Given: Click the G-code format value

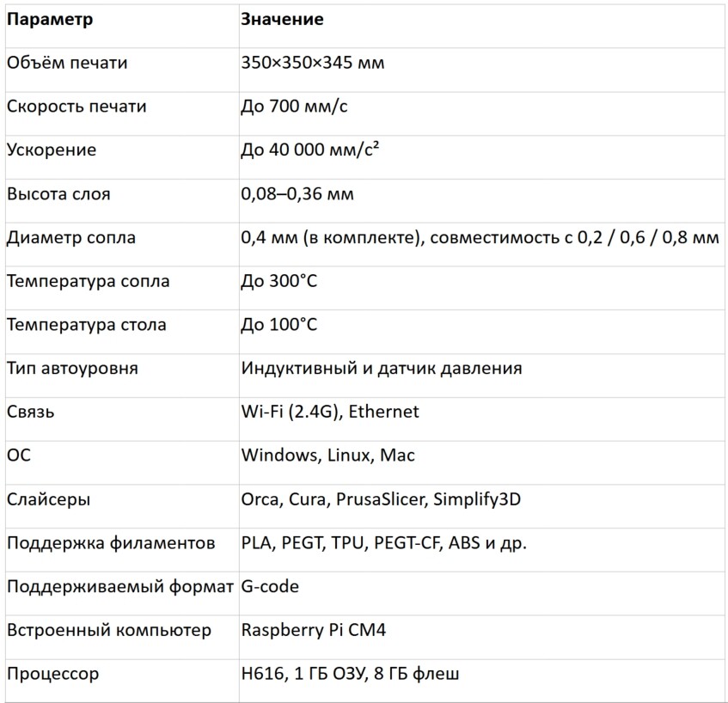Looking at the screenshot, I should [270, 586].
